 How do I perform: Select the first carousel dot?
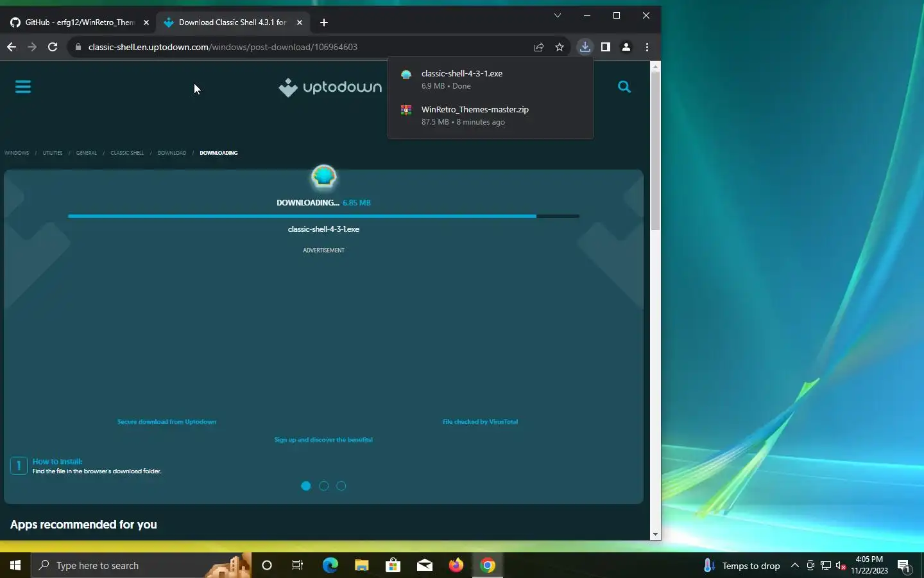306,486
